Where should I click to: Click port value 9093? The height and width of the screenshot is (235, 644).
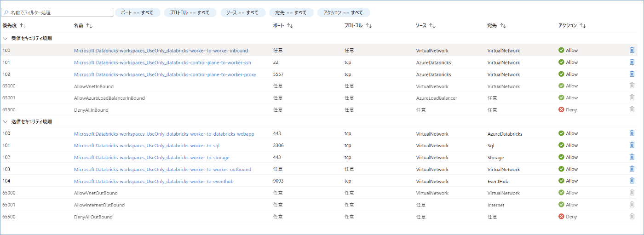pyautogui.click(x=278, y=181)
